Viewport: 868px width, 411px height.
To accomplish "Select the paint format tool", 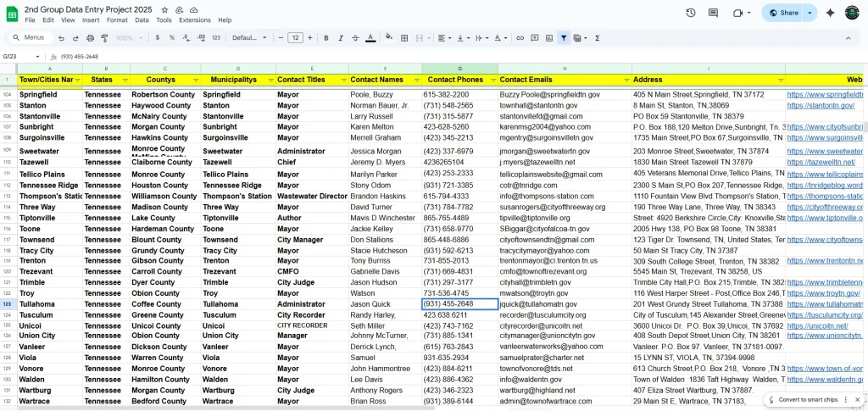I will point(104,38).
